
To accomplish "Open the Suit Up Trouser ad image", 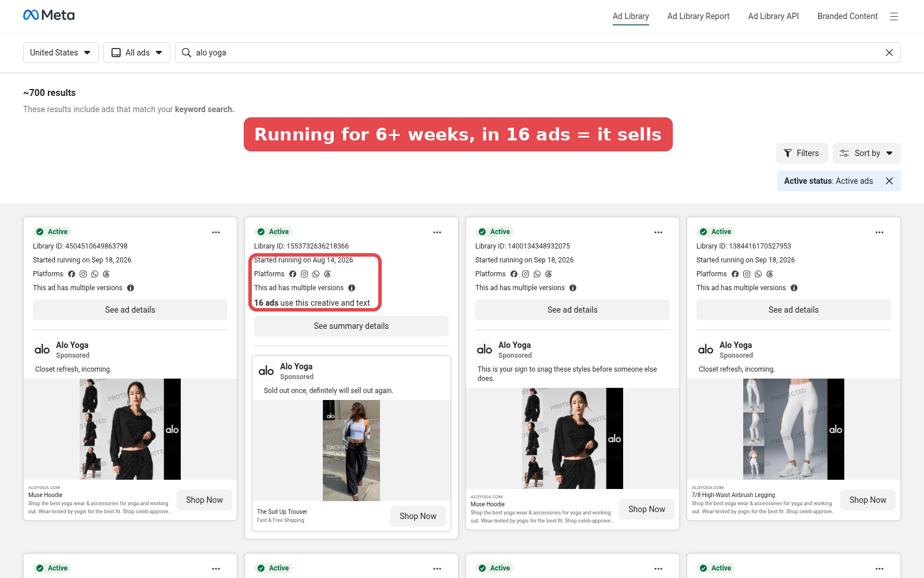I will (351, 450).
